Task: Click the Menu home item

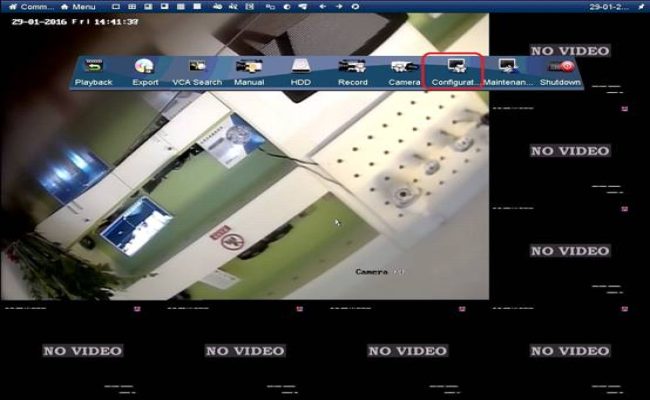Action: 78,6
